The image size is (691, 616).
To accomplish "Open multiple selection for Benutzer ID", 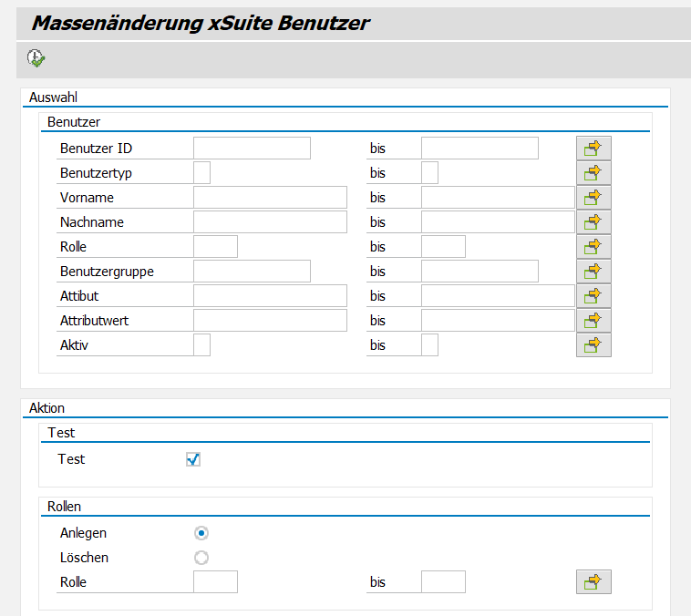I will (593, 148).
